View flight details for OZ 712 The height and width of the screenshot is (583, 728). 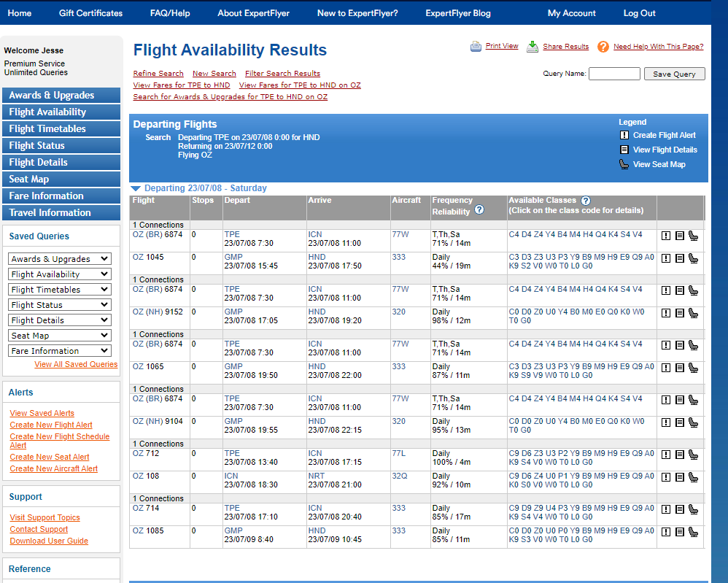pos(680,455)
